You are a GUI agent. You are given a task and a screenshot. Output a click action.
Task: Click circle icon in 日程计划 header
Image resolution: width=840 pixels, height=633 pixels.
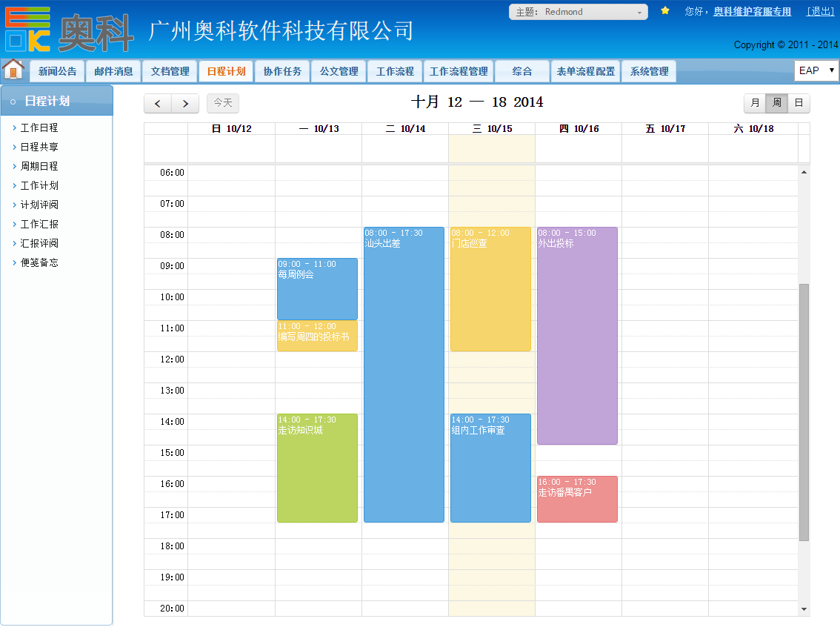pos(13,101)
